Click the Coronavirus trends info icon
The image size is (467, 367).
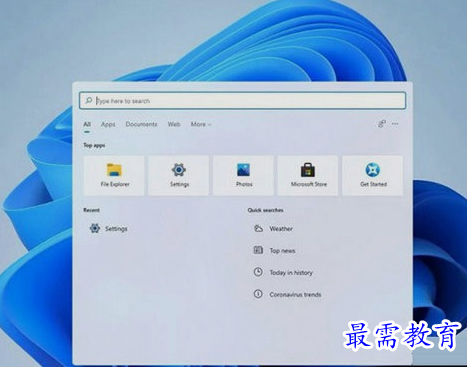coord(258,294)
